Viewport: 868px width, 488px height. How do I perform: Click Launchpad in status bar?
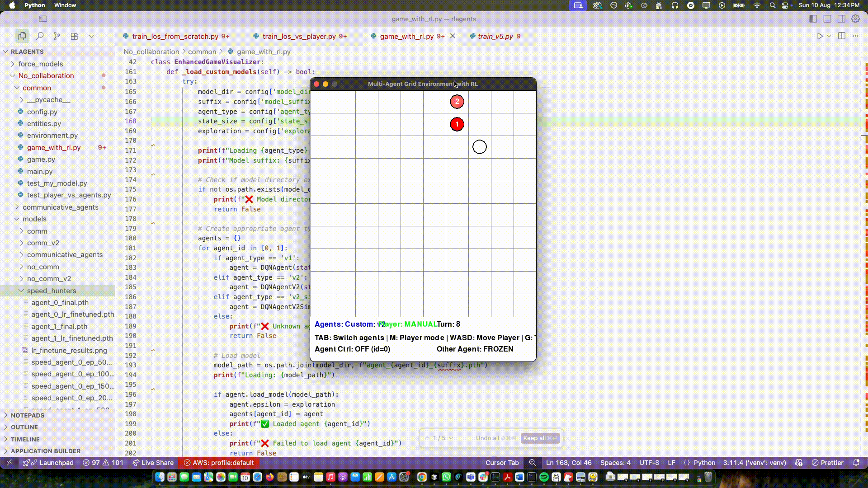(x=48, y=462)
